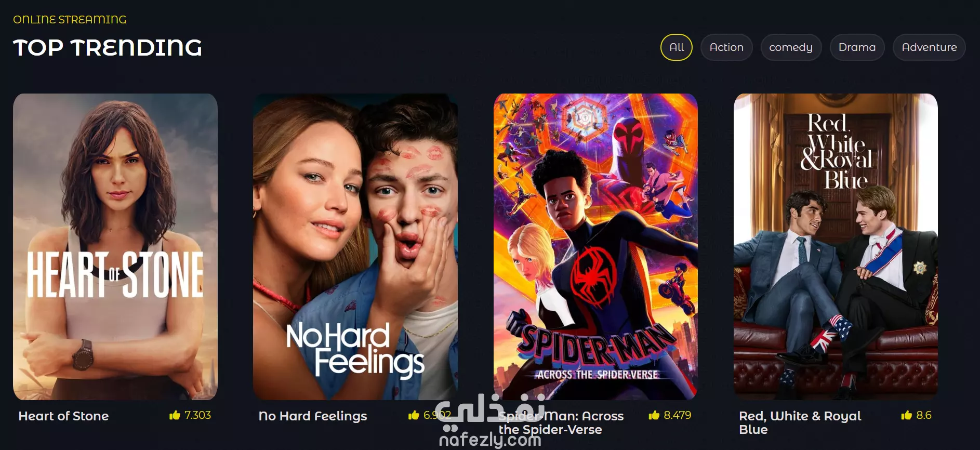Open Spider-Man: Across the Spider-Verse title
Viewport: 980px width, 450px height.
pyautogui.click(x=561, y=422)
